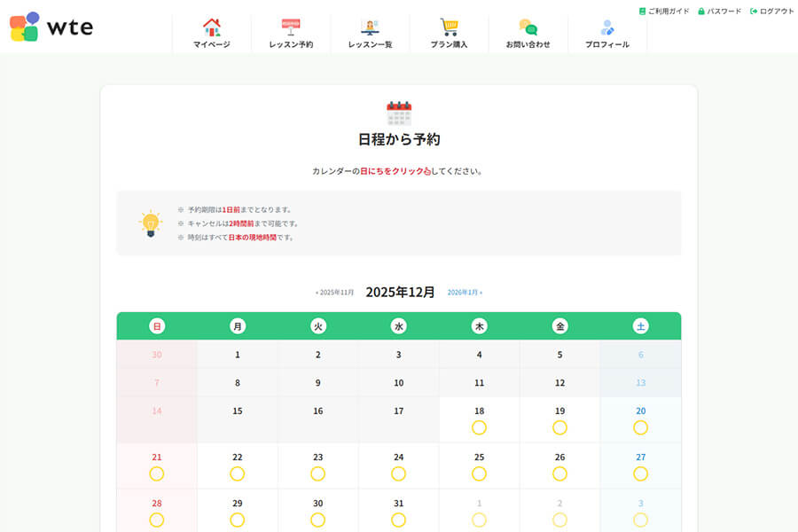This screenshot has width=798, height=532.
Task: Click the December 25 availability circle
Action: [x=479, y=473]
